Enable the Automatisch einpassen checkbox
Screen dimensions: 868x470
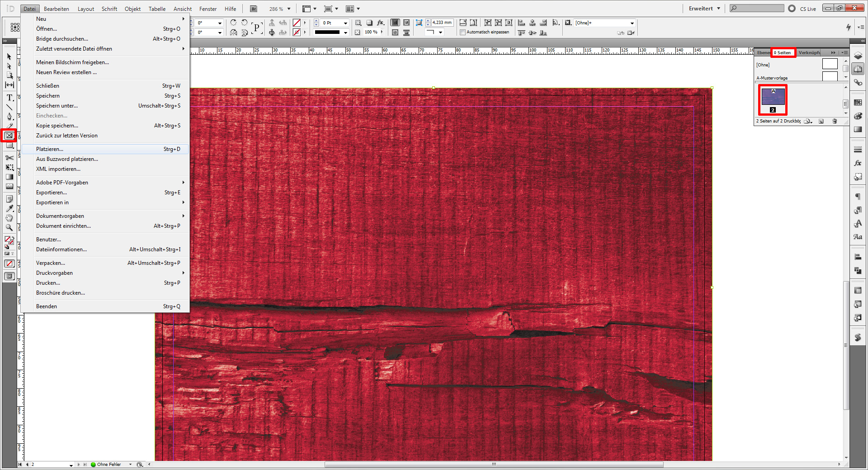[463, 32]
